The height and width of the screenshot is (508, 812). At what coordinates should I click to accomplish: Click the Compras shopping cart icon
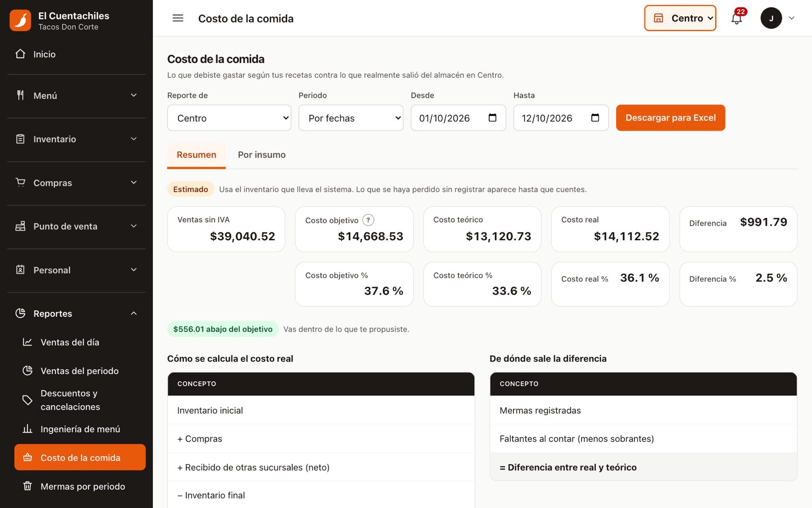(20, 182)
